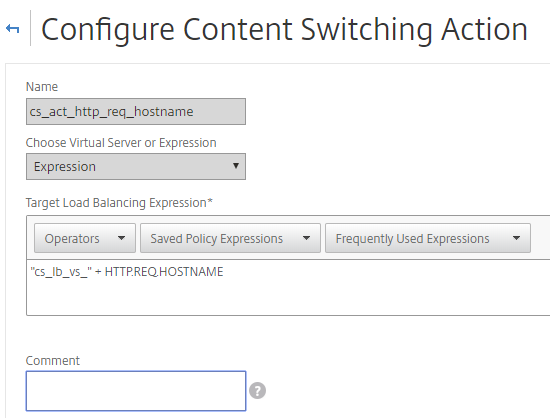Open the help icon beside Comment box
Screen dimensions: 550x418
(x=257, y=391)
